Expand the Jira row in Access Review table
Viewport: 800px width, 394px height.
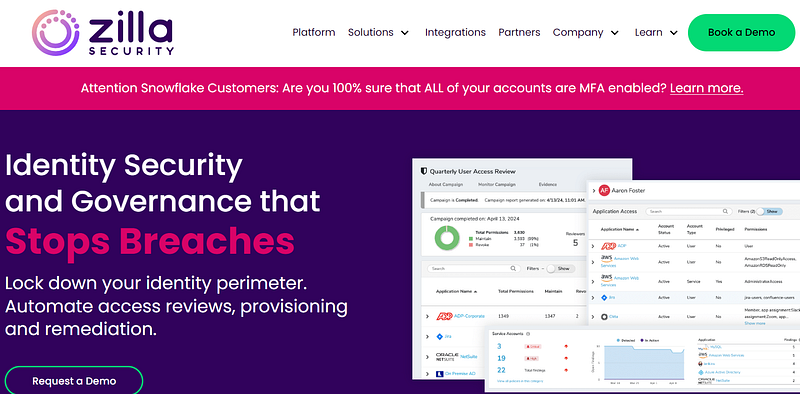(428, 336)
